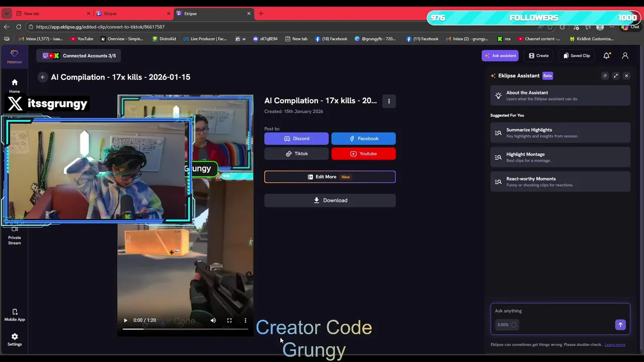Open the @grungyfb bookmark
The width and height of the screenshot is (644, 362).
pos(375,39)
